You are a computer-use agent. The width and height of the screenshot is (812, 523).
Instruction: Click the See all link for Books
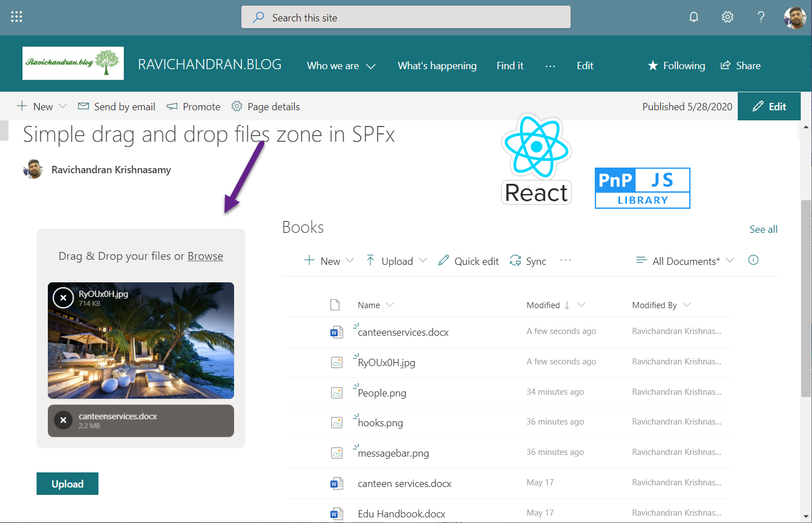pyautogui.click(x=763, y=229)
